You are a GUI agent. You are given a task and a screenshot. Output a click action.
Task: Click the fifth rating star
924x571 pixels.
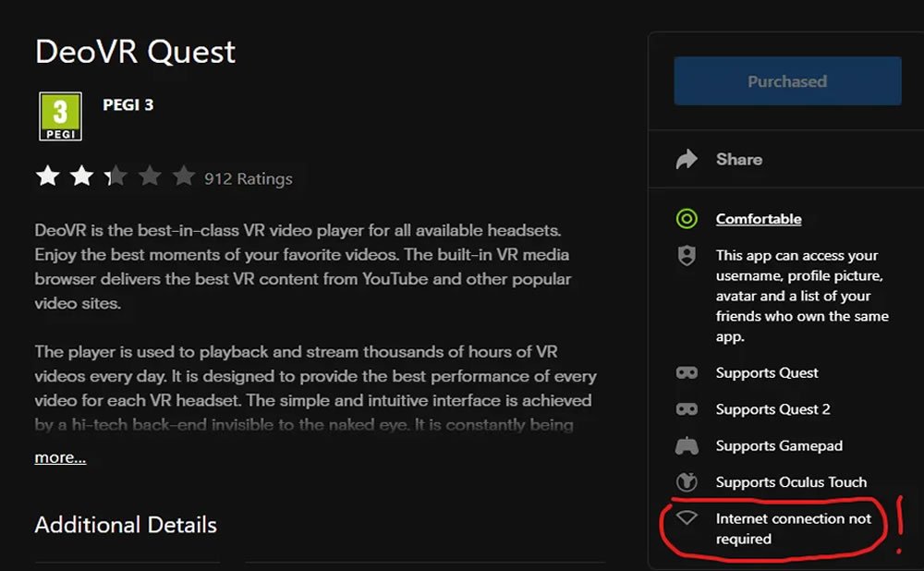coord(184,176)
